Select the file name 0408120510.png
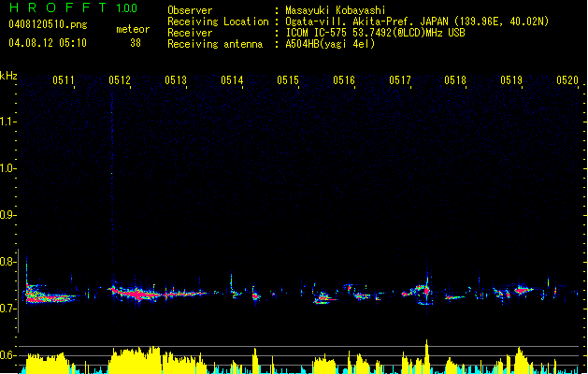This screenshot has height=374, width=588. tap(48, 24)
